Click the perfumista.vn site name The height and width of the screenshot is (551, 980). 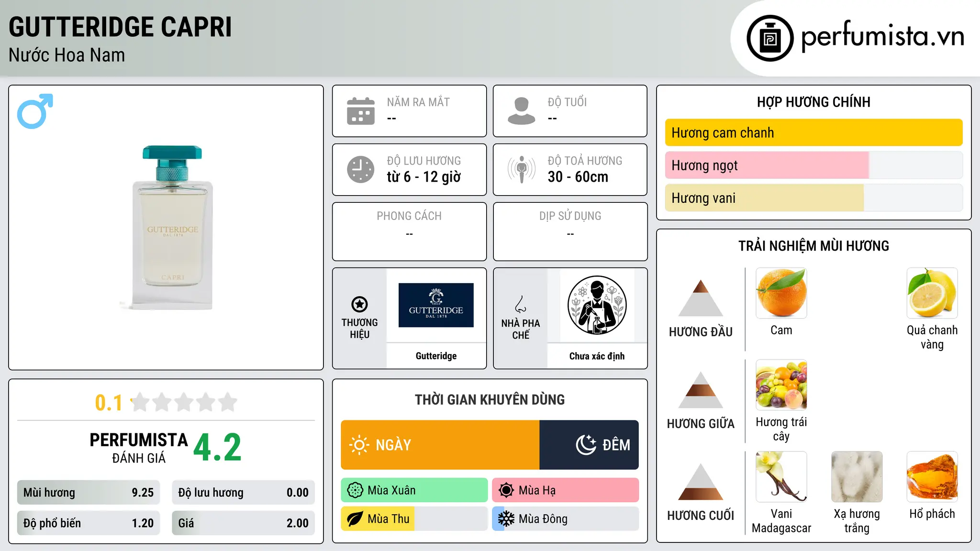882,36
